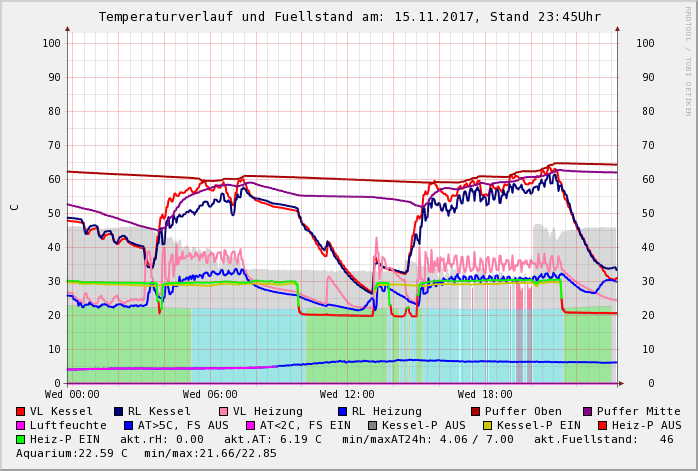The height and width of the screenshot is (471, 698).
Task: Click the Wed 12:00 time axis label
Action: tap(347, 394)
